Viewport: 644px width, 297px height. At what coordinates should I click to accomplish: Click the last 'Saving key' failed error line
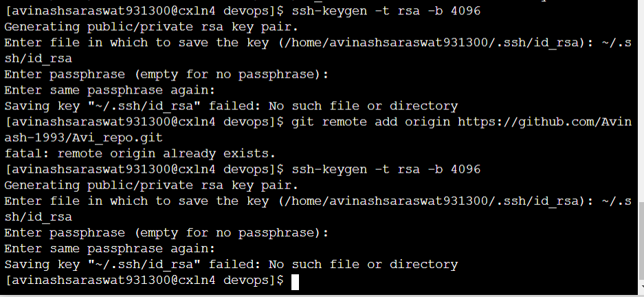tap(231, 264)
